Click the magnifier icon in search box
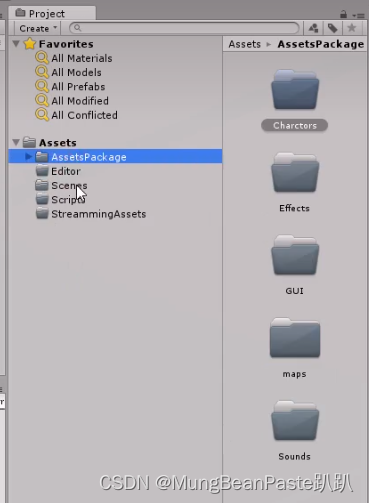369x503 pixels. click(77, 28)
